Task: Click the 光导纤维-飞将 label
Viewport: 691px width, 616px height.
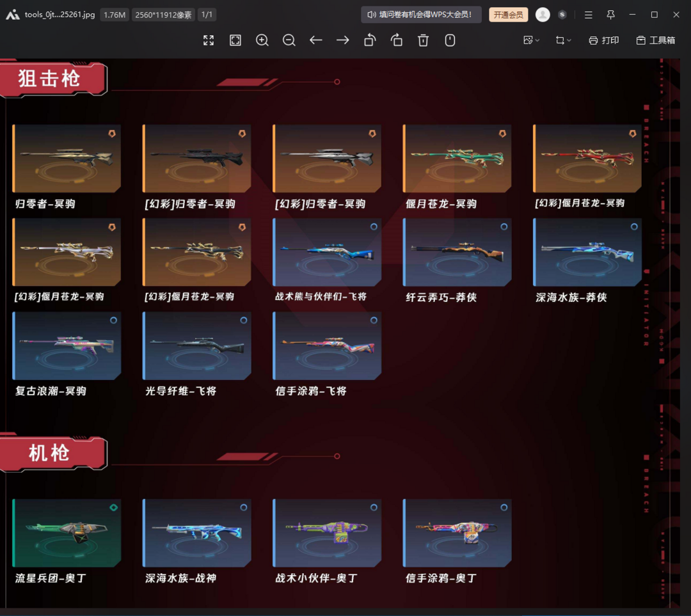Action: 180,391
